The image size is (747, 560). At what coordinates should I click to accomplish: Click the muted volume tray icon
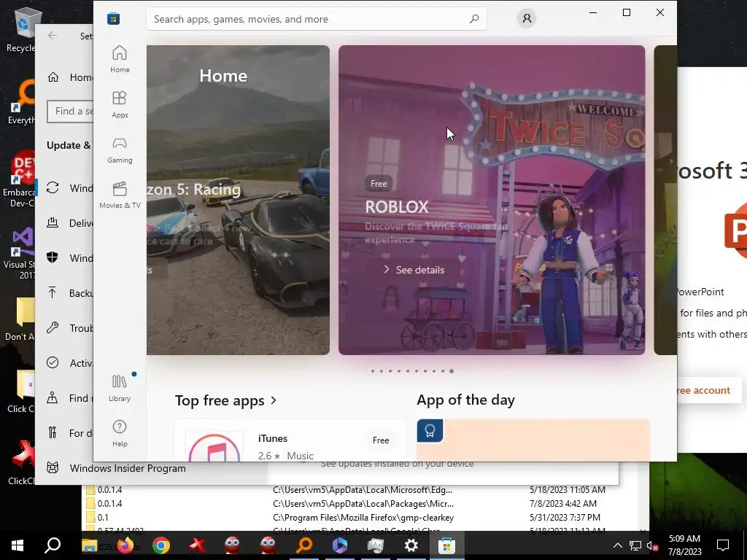coord(652,545)
